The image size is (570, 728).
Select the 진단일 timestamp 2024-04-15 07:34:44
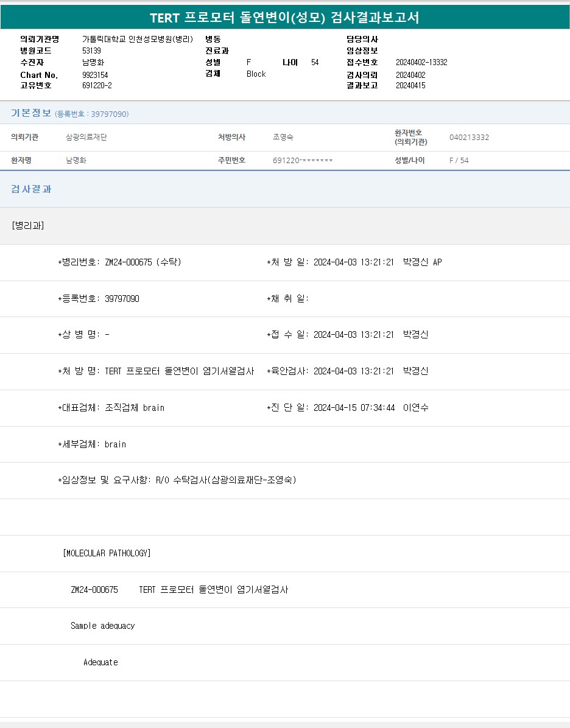[x=354, y=408]
